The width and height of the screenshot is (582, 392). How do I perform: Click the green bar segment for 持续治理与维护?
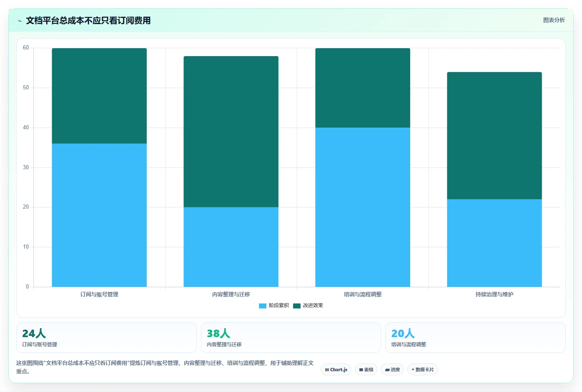coord(494,136)
